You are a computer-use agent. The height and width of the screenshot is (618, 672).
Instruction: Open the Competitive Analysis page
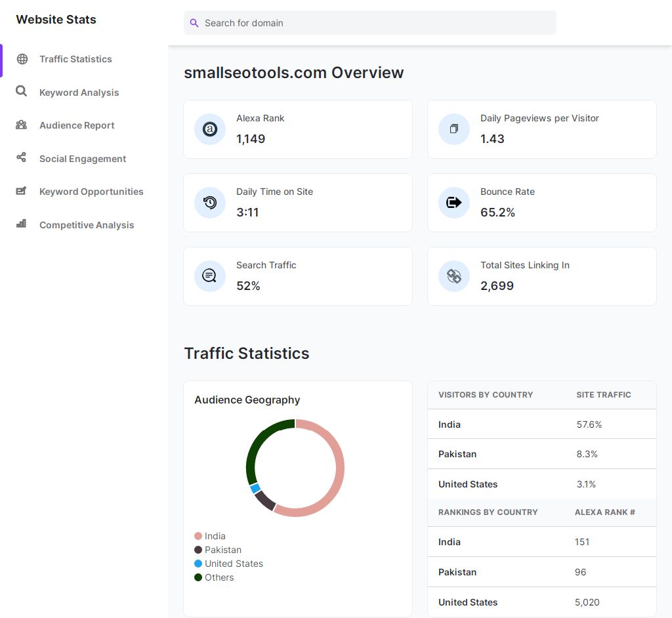87,225
